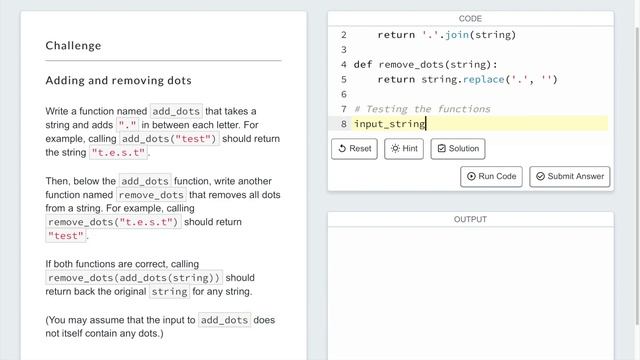Click the add_dots("test") code snippet
Viewport: 640px width, 360px height.
click(169, 139)
